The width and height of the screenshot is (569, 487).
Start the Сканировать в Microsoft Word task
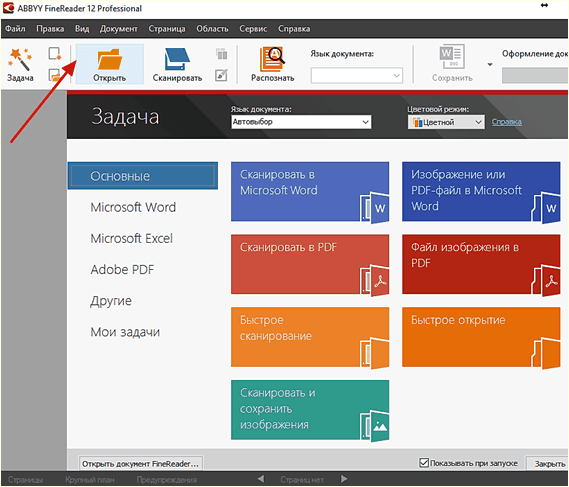[x=310, y=192]
